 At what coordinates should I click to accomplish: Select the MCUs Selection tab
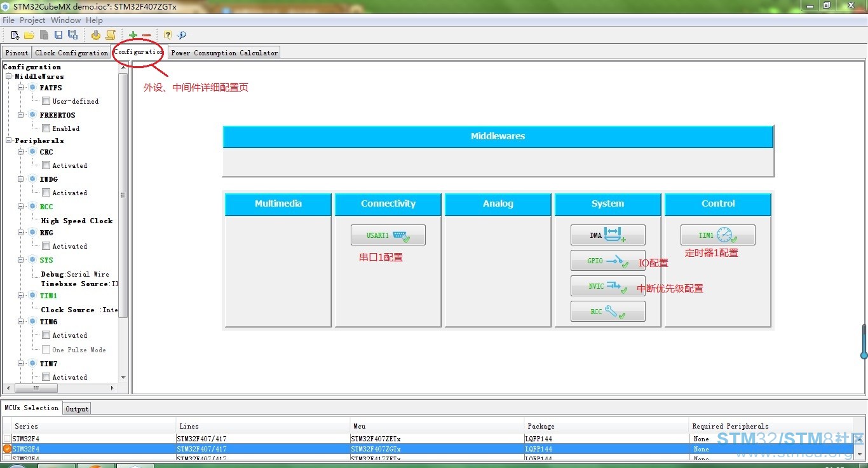(32, 408)
